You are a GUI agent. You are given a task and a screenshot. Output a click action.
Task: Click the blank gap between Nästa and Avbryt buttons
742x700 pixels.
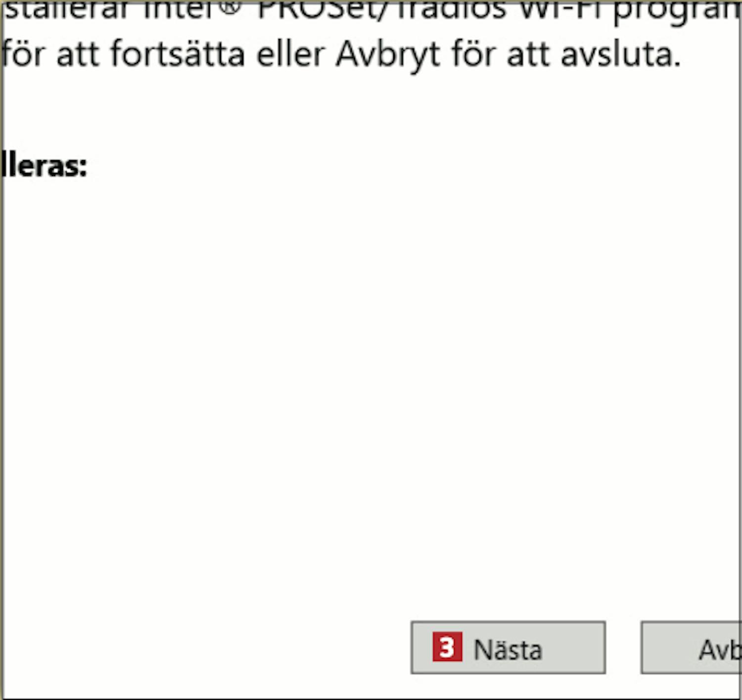point(623,648)
